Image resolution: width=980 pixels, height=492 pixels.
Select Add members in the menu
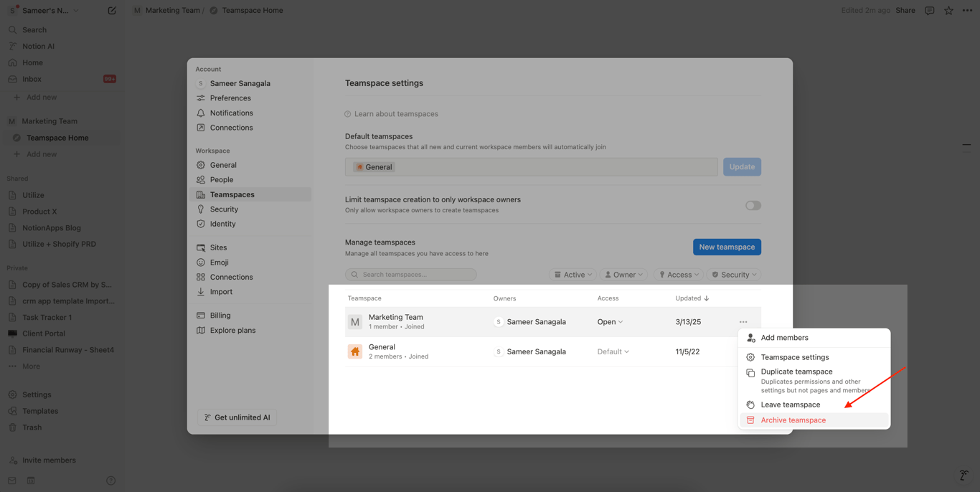[784, 338]
